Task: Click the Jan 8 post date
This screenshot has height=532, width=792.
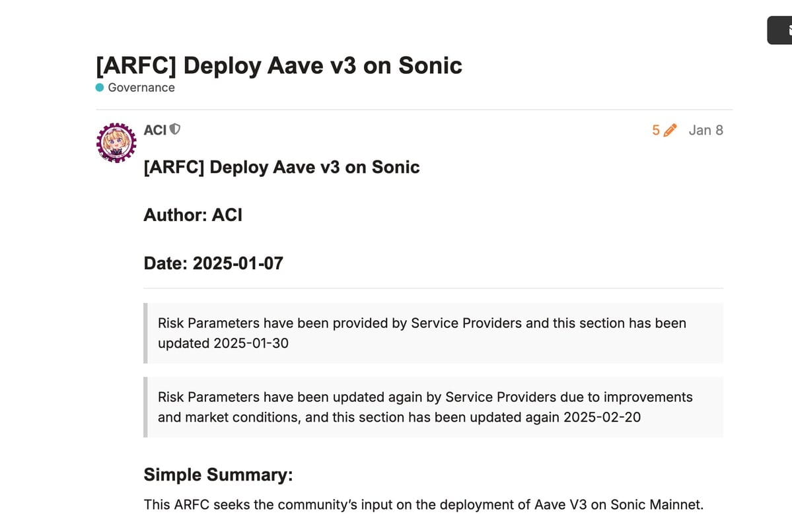Action: pyautogui.click(x=705, y=130)
